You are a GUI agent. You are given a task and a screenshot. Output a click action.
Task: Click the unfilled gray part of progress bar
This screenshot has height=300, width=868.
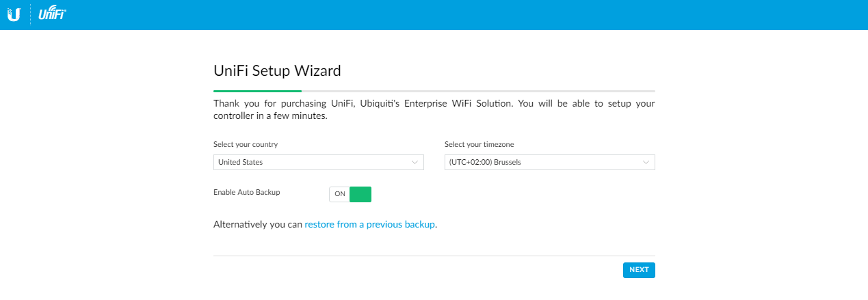point(478,90)
